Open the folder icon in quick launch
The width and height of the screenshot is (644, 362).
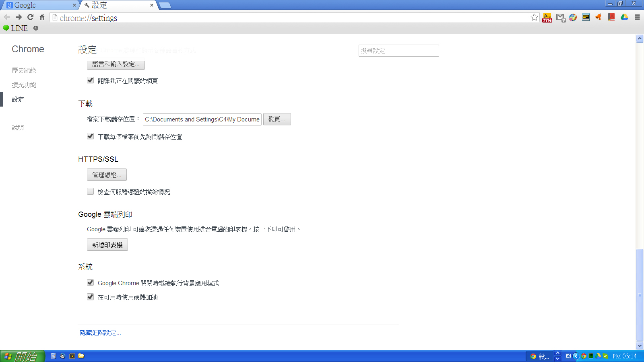(81, 356)
